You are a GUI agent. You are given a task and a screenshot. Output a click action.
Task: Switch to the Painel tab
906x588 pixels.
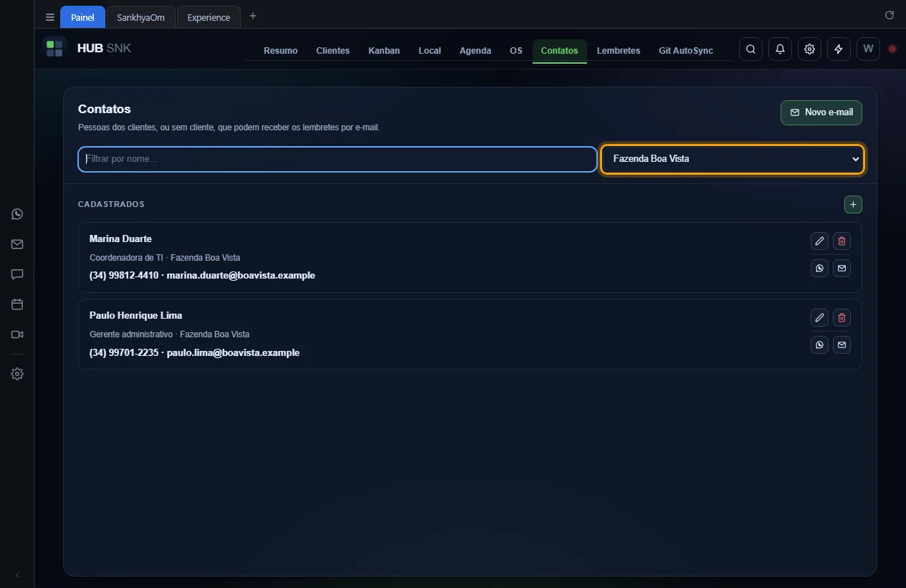tap(82, 17)
